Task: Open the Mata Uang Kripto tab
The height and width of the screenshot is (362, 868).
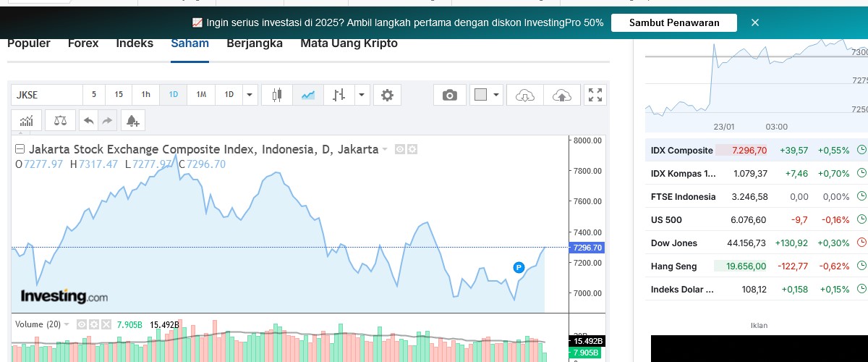Action: (349, 43)
